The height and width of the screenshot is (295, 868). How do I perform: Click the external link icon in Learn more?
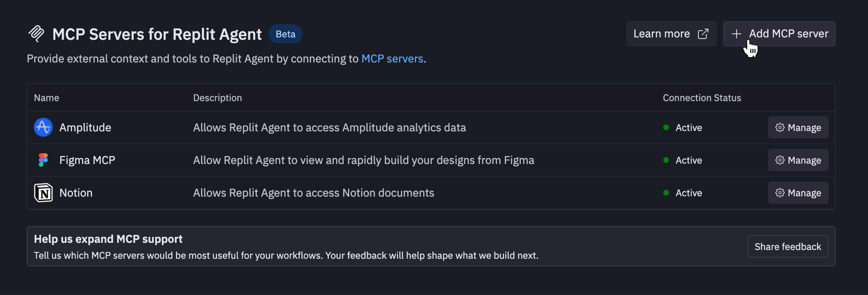[703, 34]
